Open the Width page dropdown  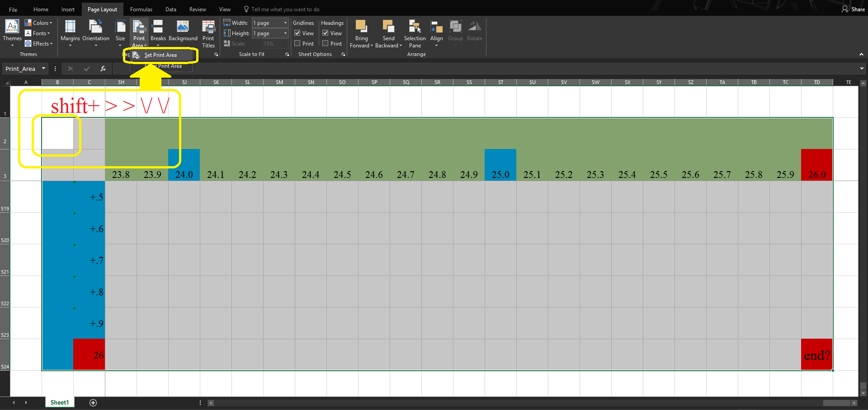coord(285,23)
